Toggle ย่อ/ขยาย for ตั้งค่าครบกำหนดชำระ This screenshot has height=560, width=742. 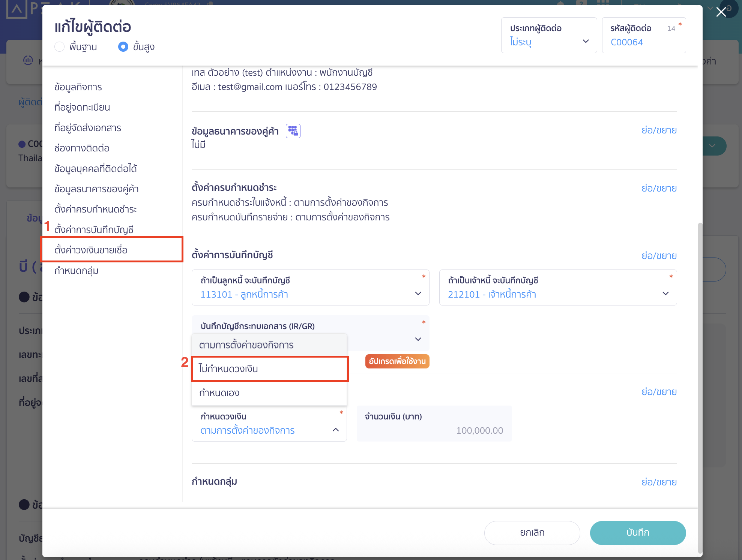[659, 188]
